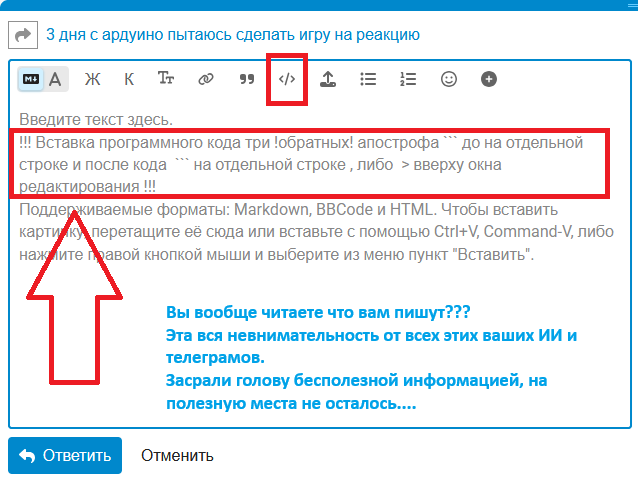Upload a file using upload icon
Screen dimensions: 638x482
[x=327, y=79]
